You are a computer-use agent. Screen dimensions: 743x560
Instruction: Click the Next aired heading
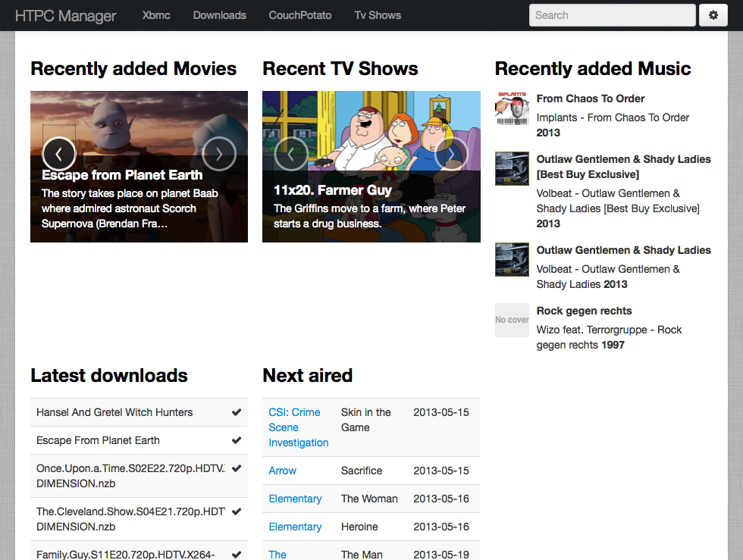click(x=308, y=375)
